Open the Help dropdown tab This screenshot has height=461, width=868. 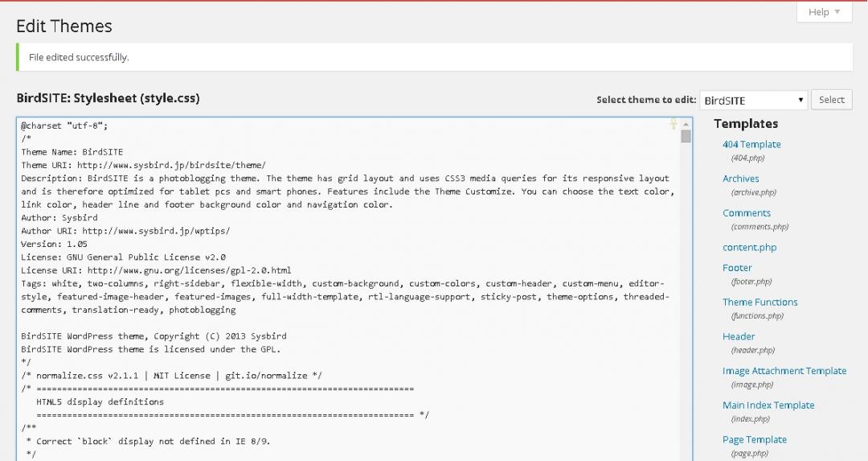coord(825,12)
